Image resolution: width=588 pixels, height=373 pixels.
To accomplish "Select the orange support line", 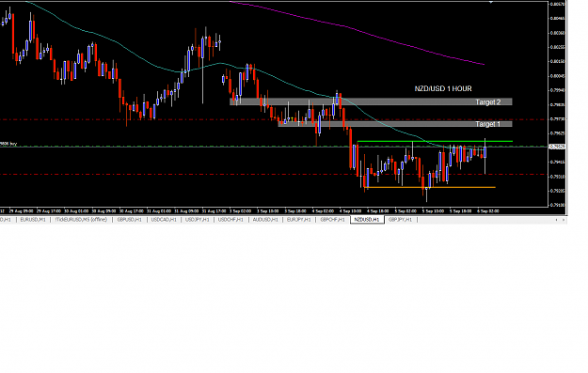I will coord(430,187).
